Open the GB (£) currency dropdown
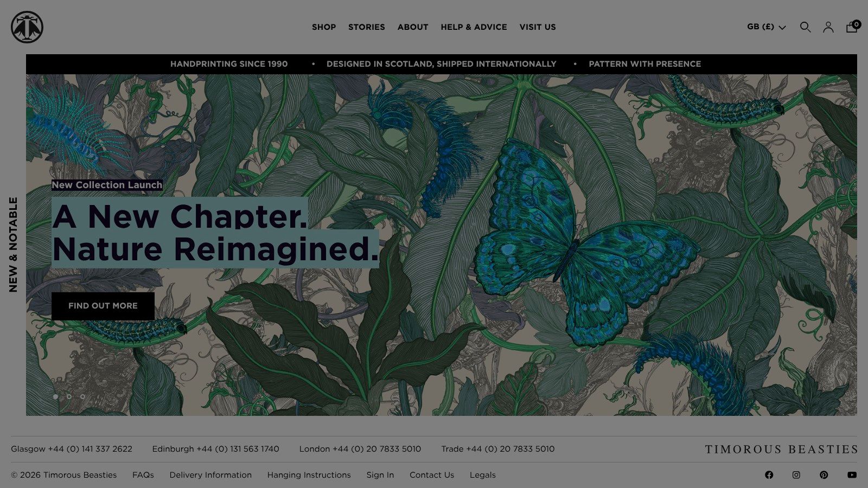Image resolution: width=868 pixels, height=488 pixels. [x=767, y=27]
